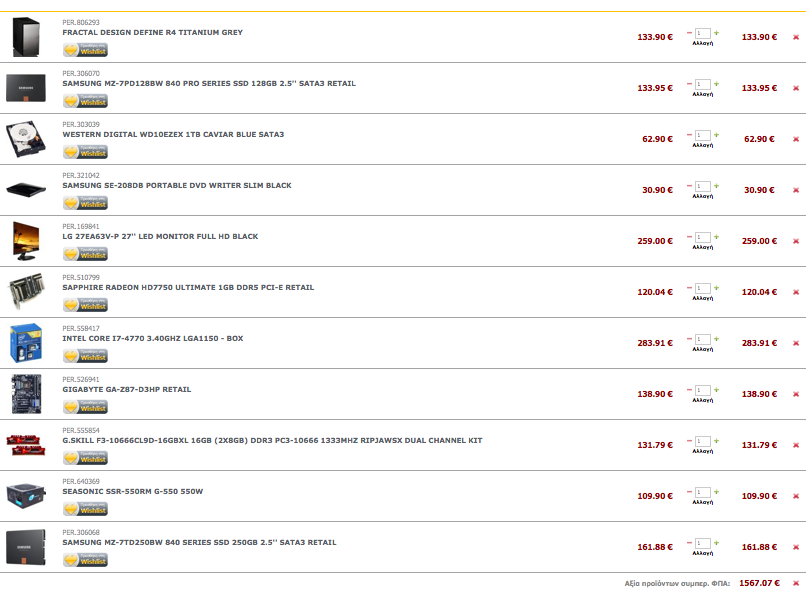Click Αλλαγή under Intel Core i7 quantity
Screen dimensions: 806x597
pyautogui.click(x=703, y=349)
